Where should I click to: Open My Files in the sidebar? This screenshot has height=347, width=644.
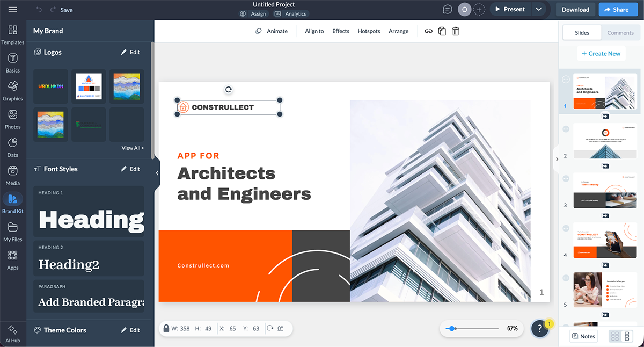(13, 232)
